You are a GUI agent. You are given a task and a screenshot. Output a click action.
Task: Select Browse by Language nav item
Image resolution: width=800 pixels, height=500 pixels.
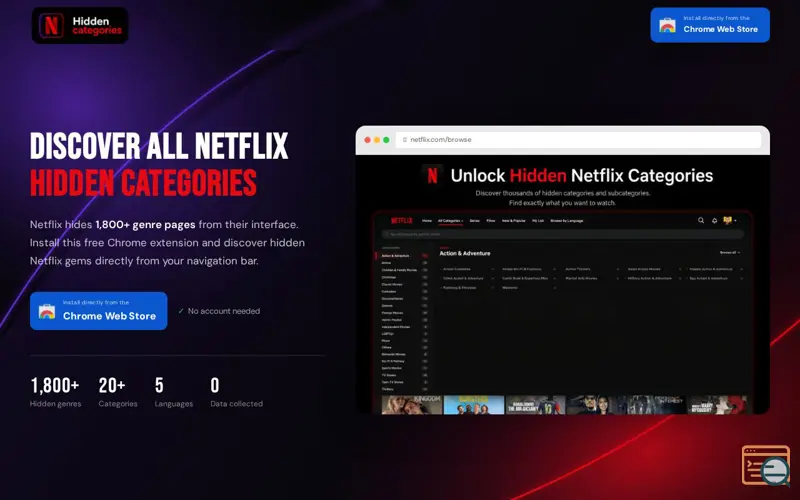click(567, 221)
